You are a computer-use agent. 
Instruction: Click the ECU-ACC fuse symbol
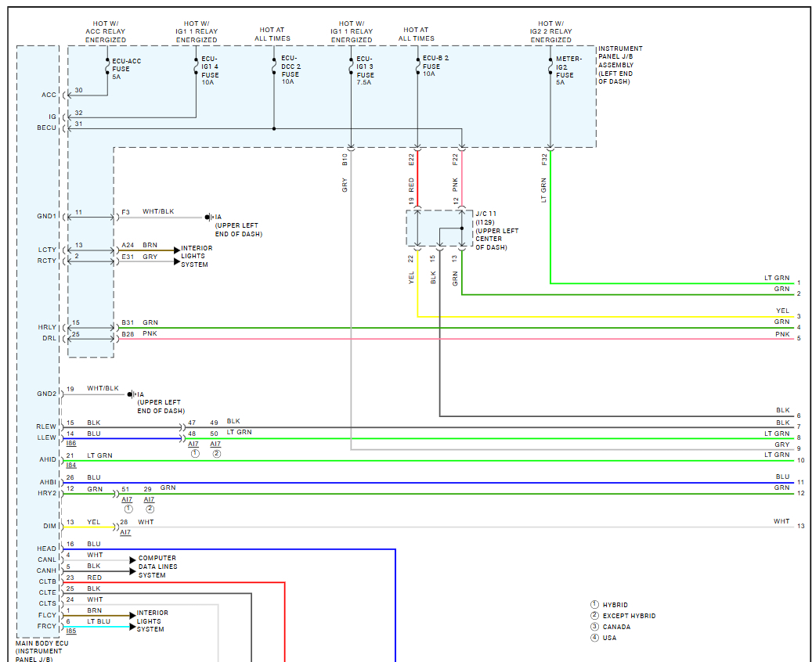click(x=107, y=67)
